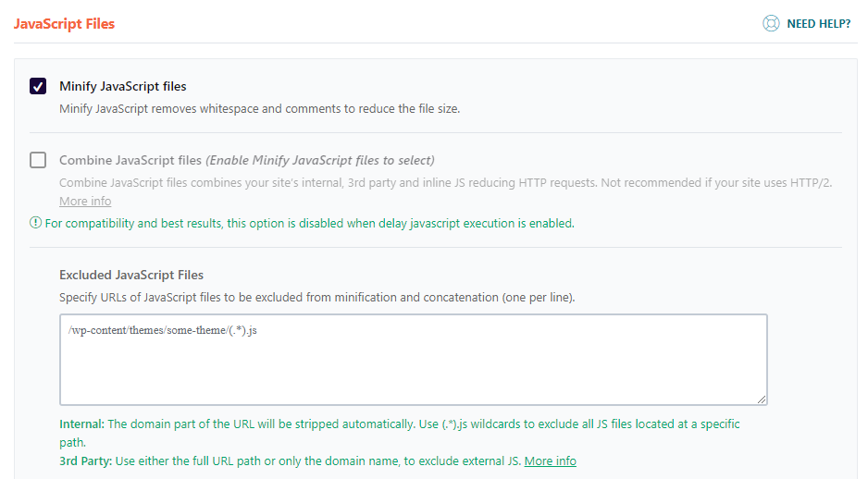
Task: Click the delay javascript execution compatibility notice
Action: 309,224
